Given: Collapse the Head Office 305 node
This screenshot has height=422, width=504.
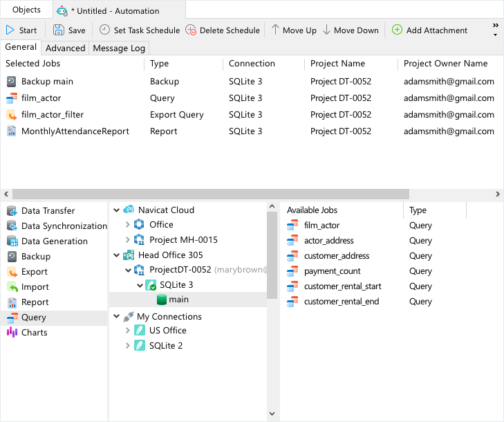Looking at the screenshot, I should coord(116,255).
